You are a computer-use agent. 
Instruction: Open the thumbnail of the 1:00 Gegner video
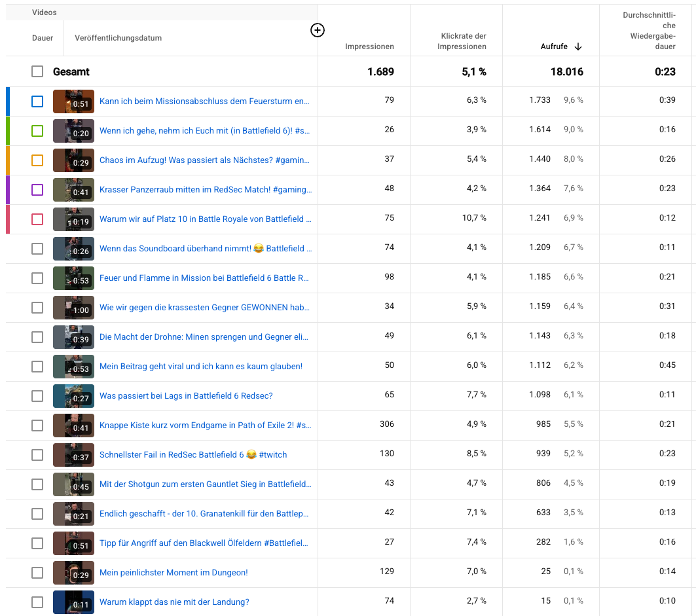tap(73, 307)
